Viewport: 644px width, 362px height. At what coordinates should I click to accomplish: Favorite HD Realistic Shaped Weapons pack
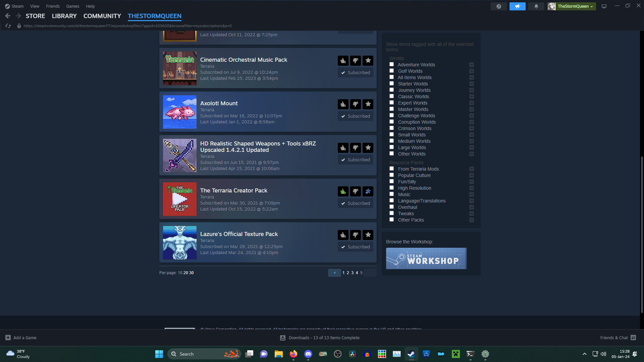[368, 148]
